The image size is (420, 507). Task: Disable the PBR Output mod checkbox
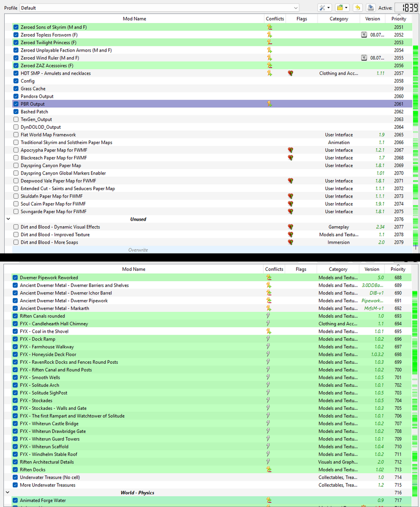pyautogui.click(x=16, y=104)
